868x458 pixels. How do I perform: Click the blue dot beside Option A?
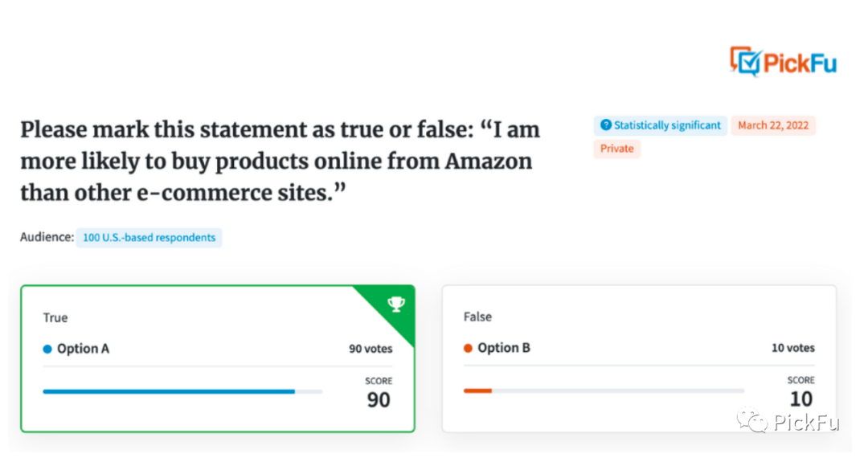pos(47,349)
